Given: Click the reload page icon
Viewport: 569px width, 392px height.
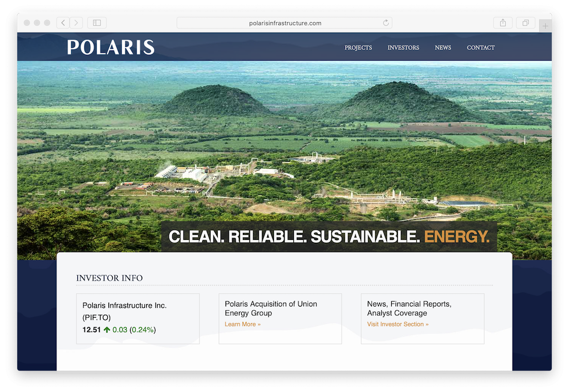Looking at the screenshot, I should 386,23.
